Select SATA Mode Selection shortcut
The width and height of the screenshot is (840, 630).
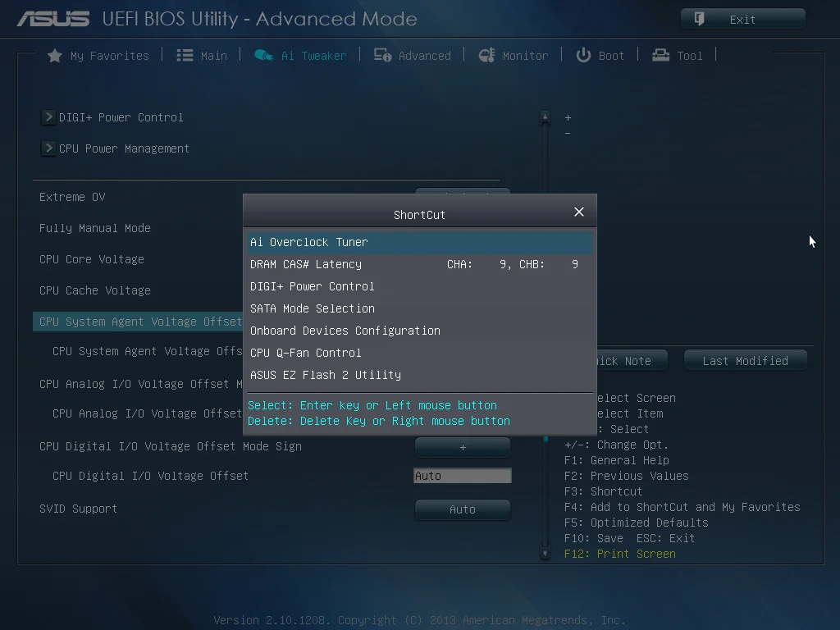click(x=420, y=308)
